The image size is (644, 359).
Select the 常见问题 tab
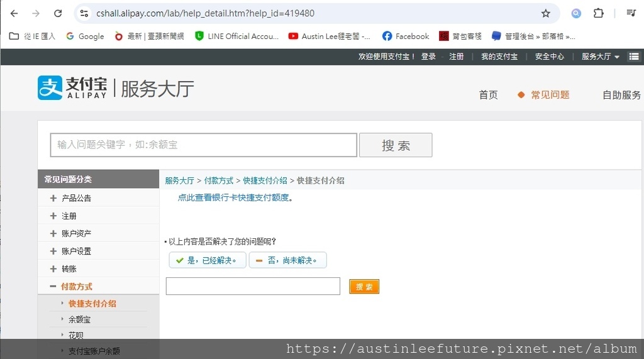pyautogui.click(x=550, y=95)
